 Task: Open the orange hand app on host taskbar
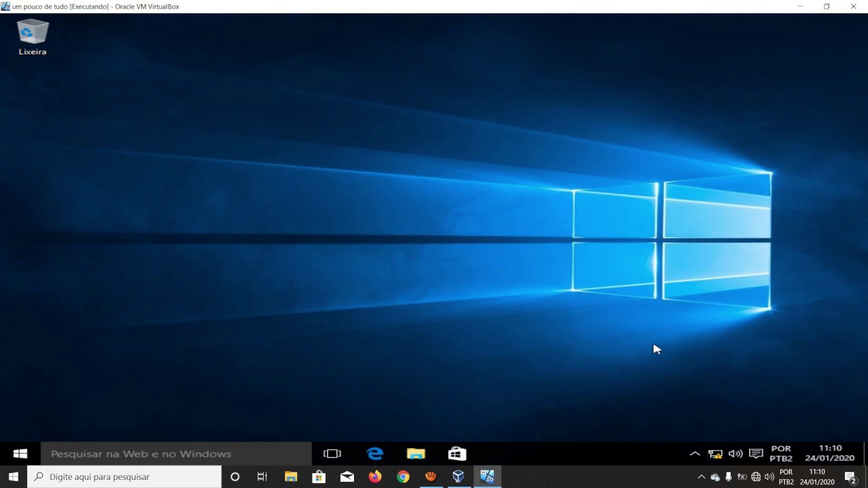431,476
